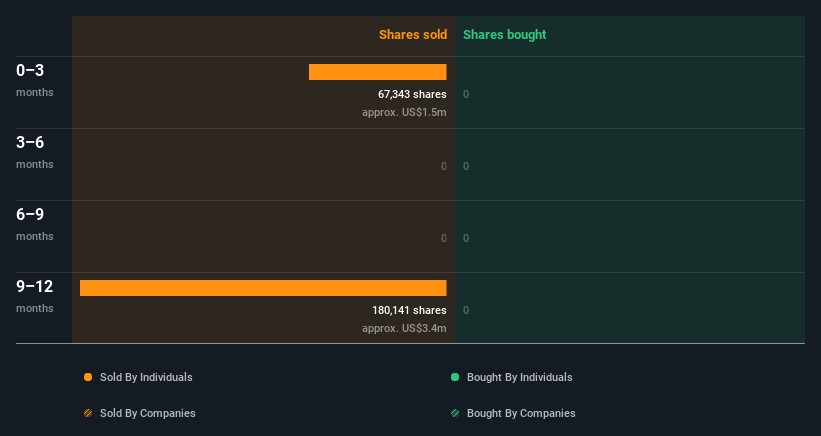Select the 0–3 months orange sold bar

click(378, 72)
